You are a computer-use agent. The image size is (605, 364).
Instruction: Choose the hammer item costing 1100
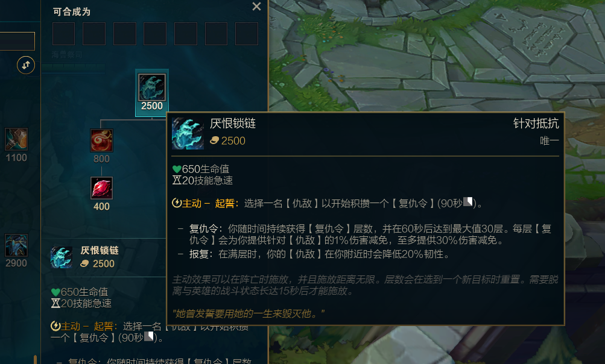16,139
